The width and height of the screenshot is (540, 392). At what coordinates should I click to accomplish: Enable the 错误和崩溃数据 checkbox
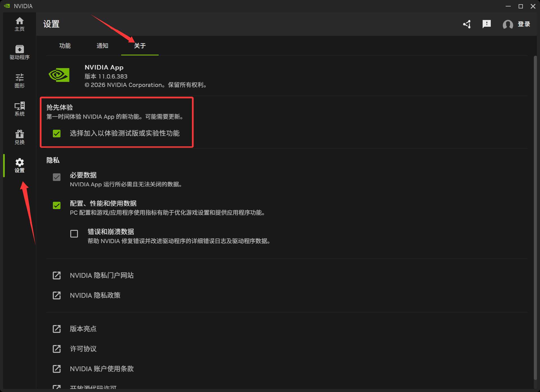click(74, 234)
